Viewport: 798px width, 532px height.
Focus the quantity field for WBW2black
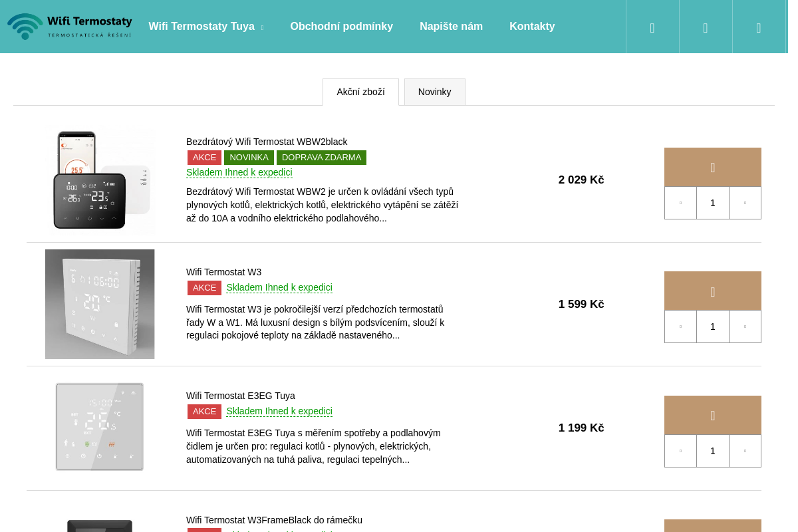[713, 203]
